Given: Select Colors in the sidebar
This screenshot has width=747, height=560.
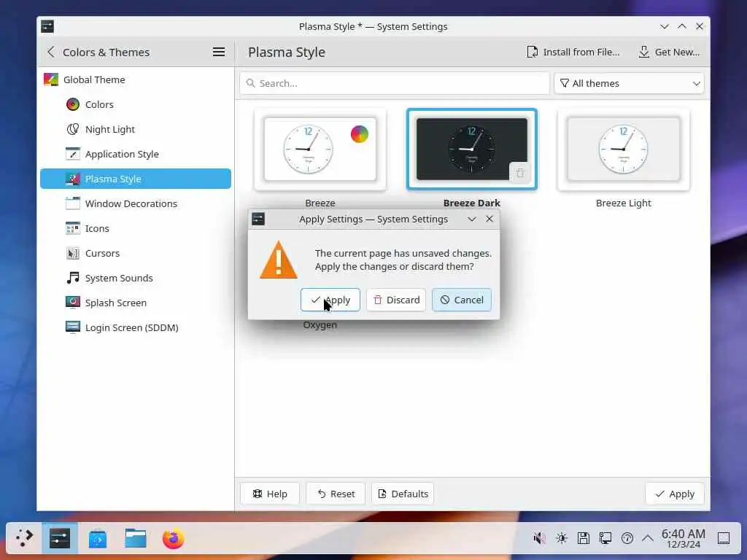Looking at the screenshot, I should [x=136, y=104].
